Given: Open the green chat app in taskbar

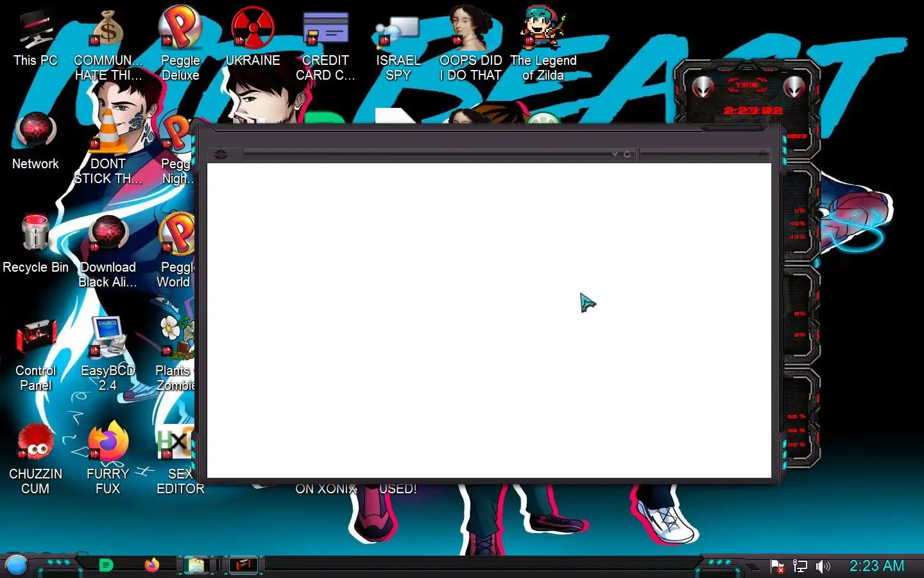Looking at the screenshot, I should coord(107,565).
